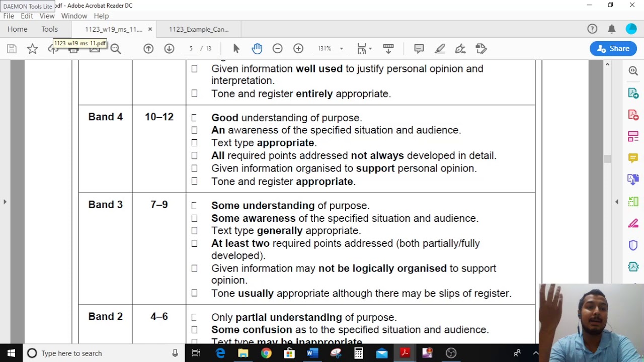Click the '7–9' marks cell
The image size is (644, 362).
[x=159, y=205]
